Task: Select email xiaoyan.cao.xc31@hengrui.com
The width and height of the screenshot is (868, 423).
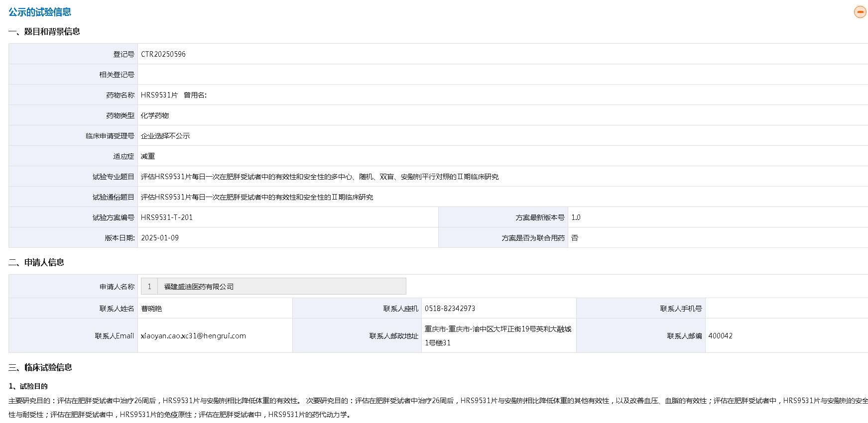Action: tap(193, 336)
